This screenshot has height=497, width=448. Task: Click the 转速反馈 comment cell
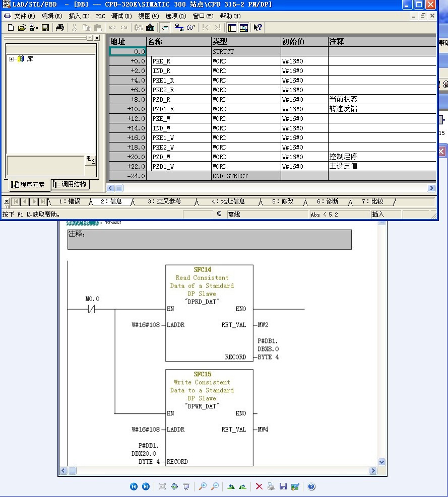tap(382, 109)
